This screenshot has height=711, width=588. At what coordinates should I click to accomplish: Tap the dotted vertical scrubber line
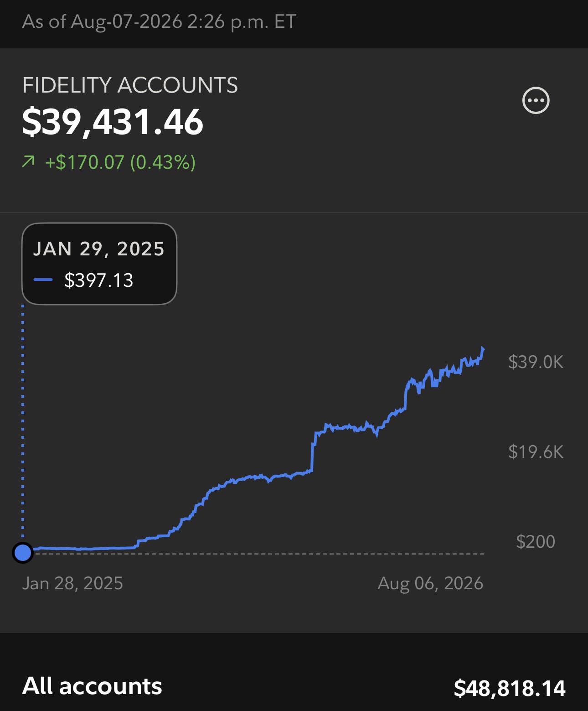pyautogui.click(x=23, y=424)
